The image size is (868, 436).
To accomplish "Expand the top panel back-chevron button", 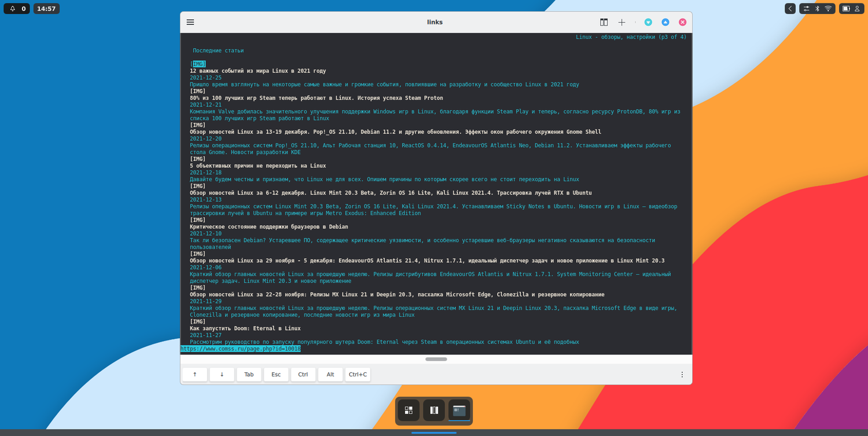I will 790,9.
